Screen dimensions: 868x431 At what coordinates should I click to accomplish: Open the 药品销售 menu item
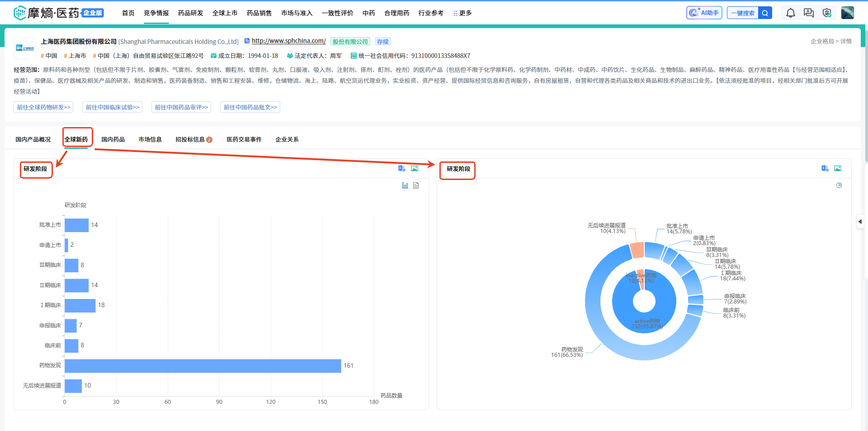pyautogui.click(x=259, y=13)
